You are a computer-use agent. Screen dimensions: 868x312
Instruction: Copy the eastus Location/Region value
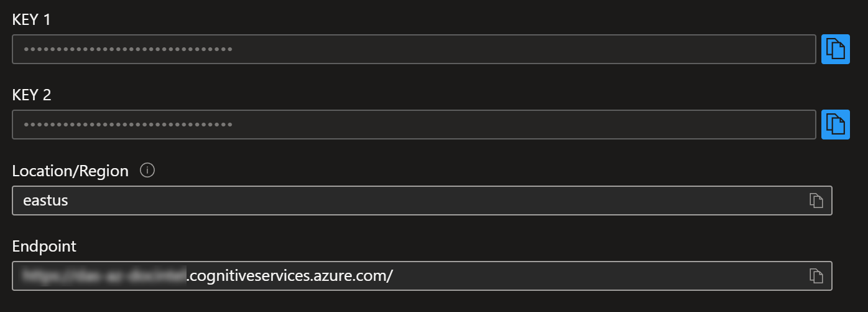pyautogui.click(x=816, y=200)
